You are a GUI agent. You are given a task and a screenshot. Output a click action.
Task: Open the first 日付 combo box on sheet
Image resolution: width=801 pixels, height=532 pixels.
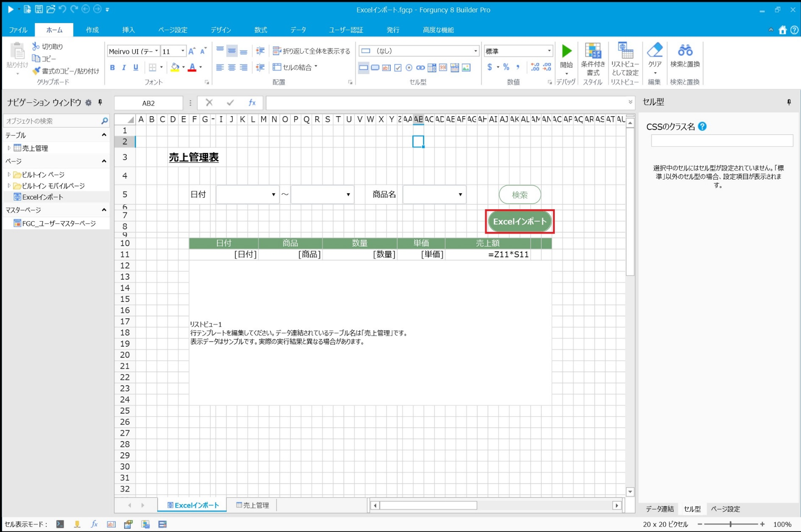[248, 194]
